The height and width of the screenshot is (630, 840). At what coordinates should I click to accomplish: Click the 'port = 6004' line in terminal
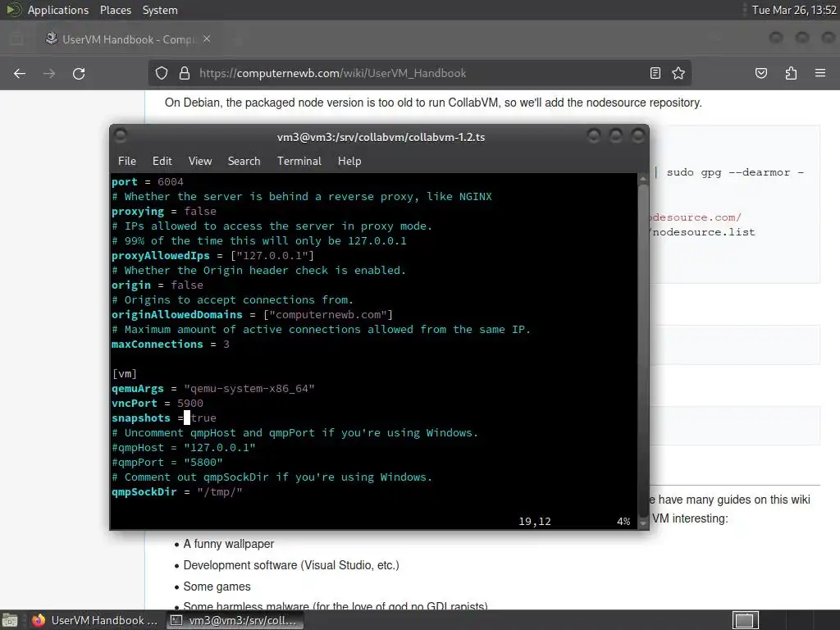[x=148, y=181]
